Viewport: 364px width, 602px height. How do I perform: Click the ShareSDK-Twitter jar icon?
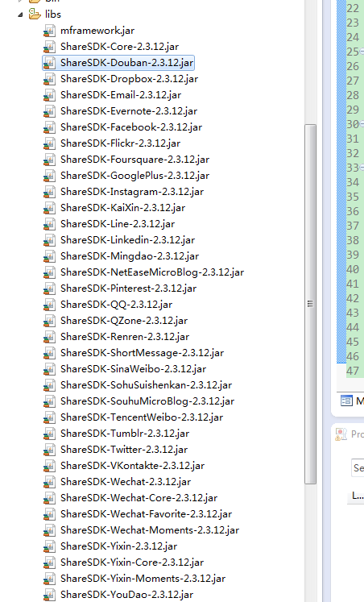click(x=49, y=450)
